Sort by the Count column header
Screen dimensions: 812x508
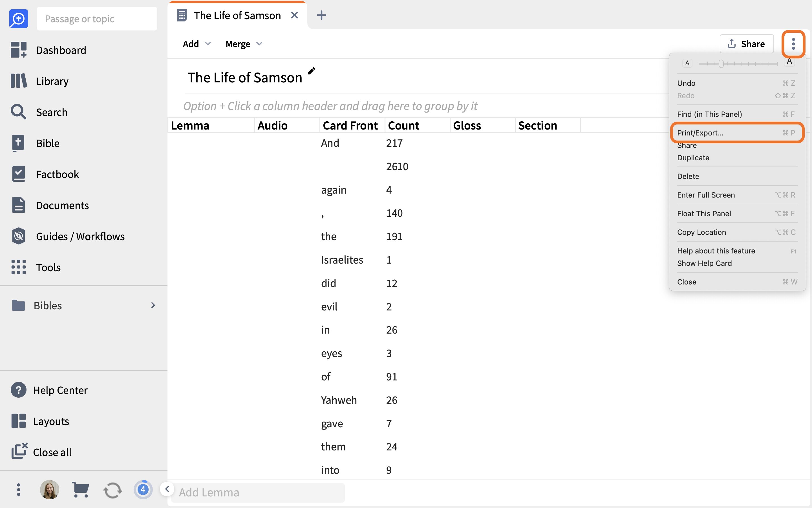(417, 125)
